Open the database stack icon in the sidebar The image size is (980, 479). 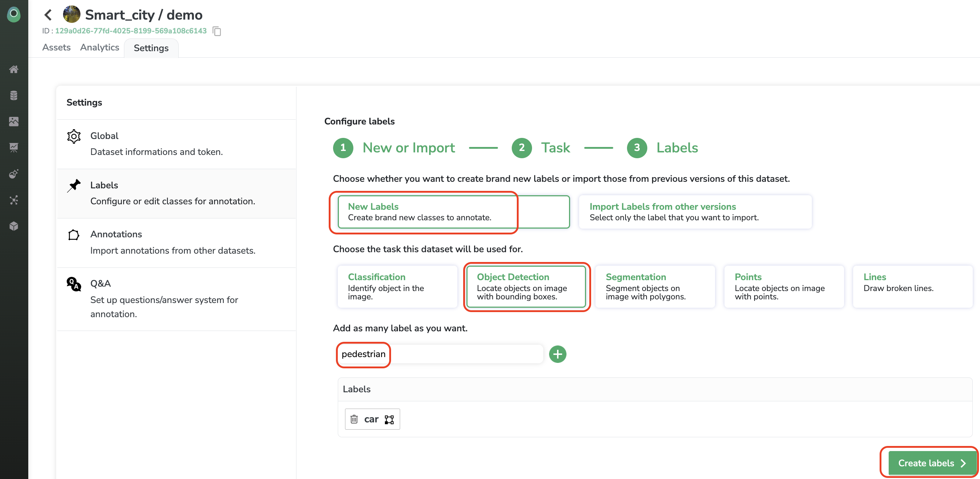14,95
